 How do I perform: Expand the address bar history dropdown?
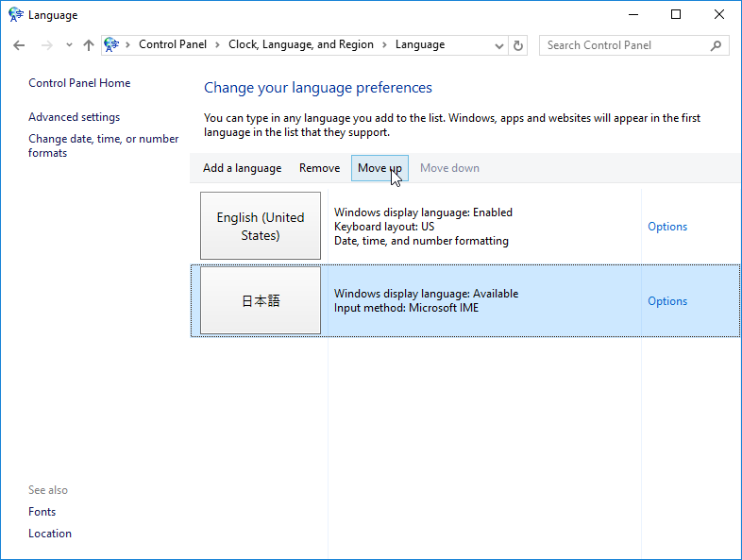pos(499,45)
